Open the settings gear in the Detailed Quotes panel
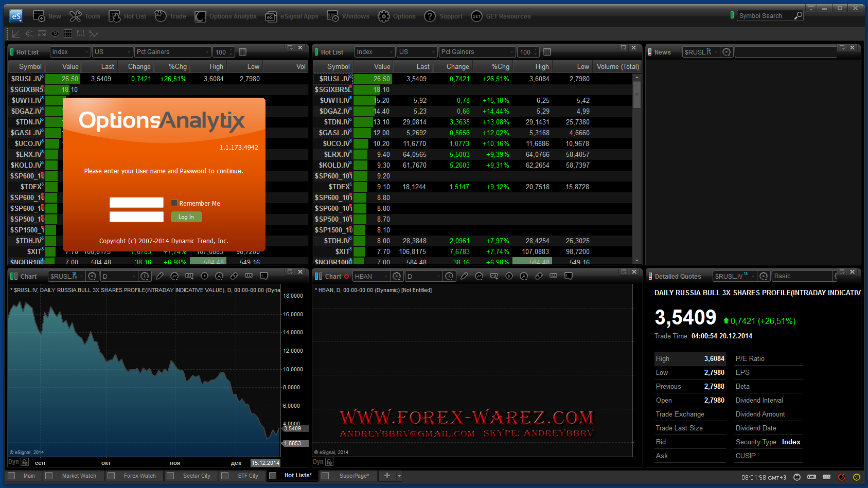 click(x=764, y=276)
